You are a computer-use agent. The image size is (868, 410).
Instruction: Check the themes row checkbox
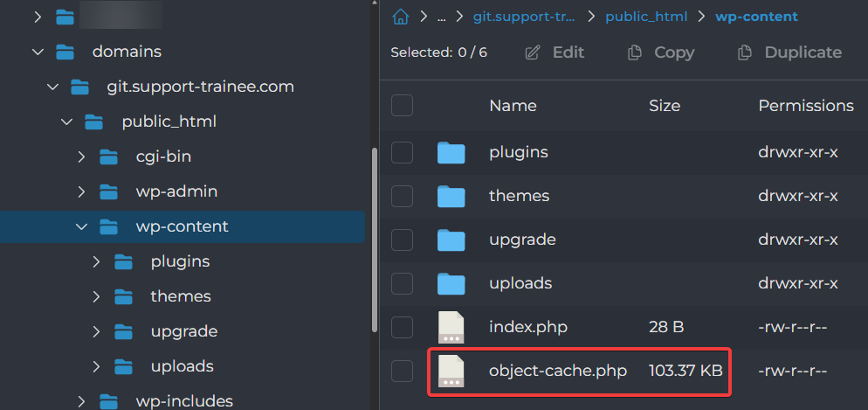402,196
